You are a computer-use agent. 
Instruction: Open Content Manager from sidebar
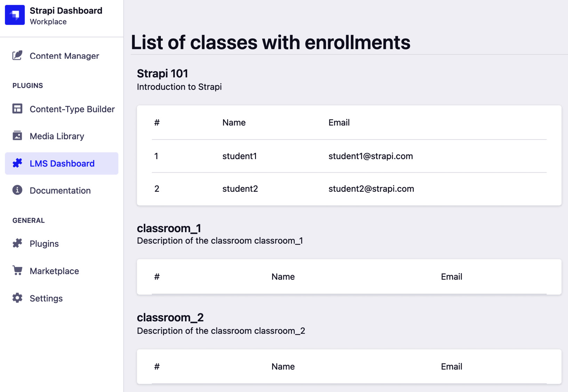[62, 56]
